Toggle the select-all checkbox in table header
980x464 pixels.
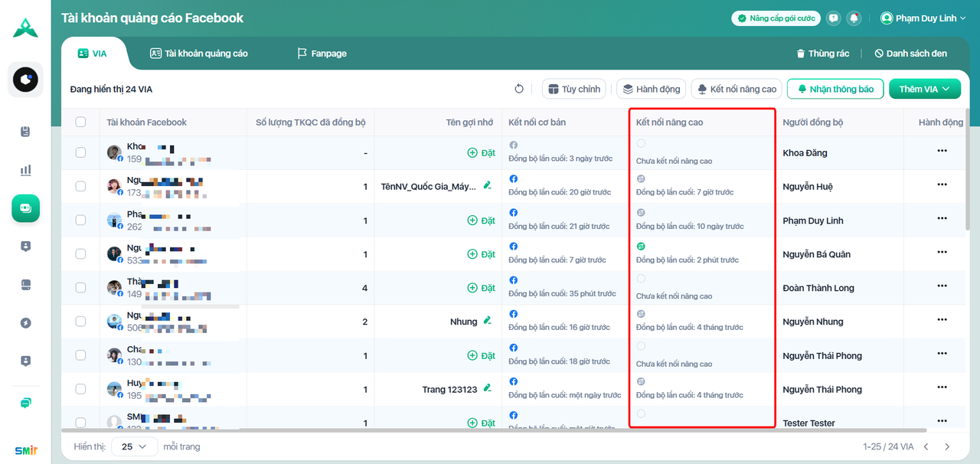pos(80,122)
